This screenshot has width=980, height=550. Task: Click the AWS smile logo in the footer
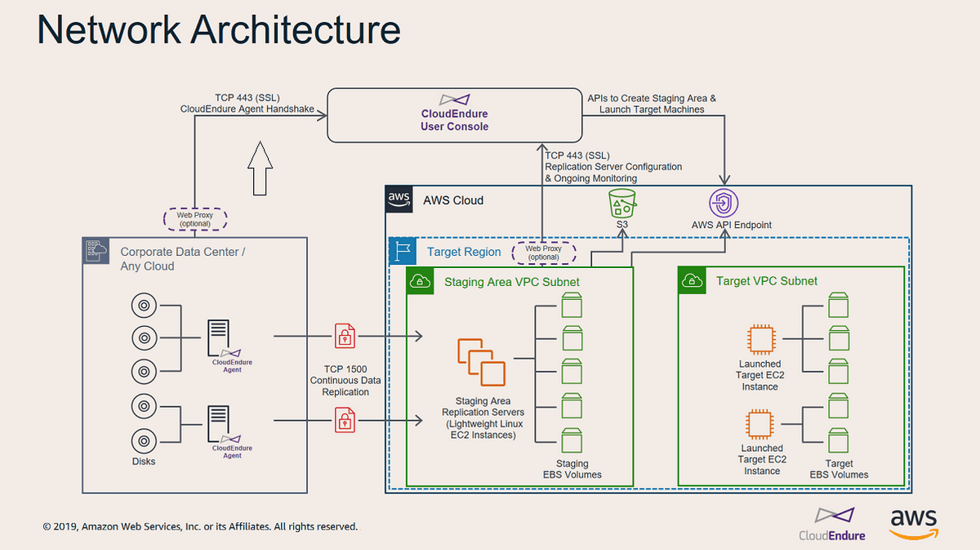913,523
